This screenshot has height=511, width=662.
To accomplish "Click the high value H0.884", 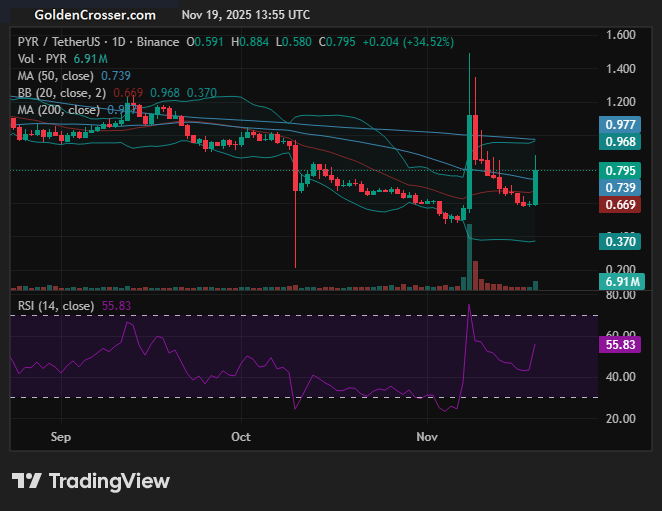I will (x=250, y=42).
